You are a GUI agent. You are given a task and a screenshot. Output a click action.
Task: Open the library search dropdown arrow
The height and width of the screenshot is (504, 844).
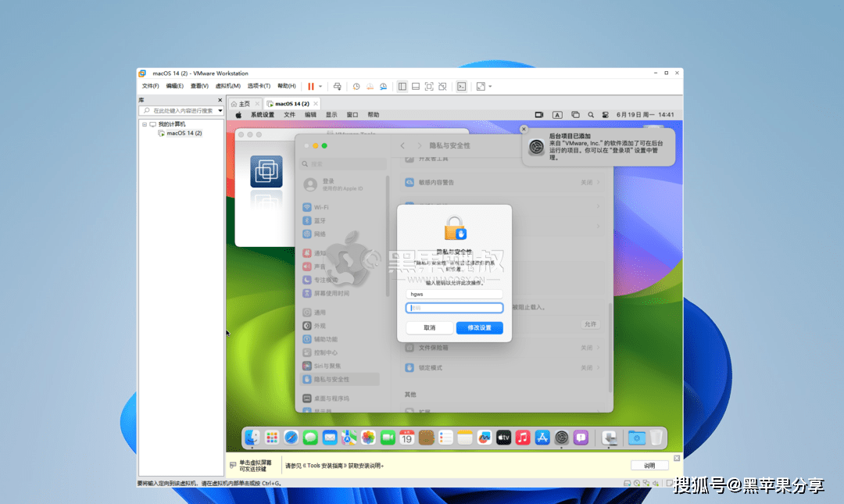[x=220, y=110]
